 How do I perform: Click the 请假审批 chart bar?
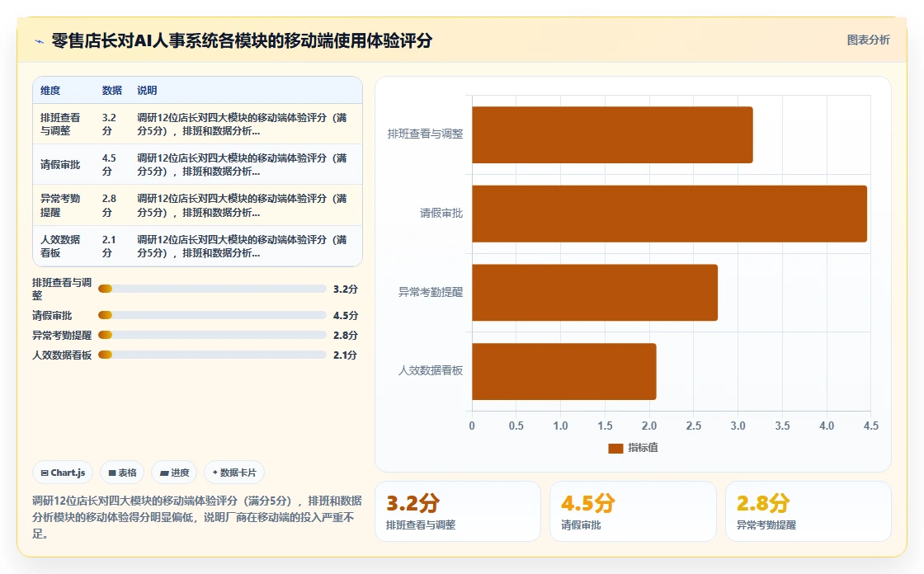tap(669, 214)
